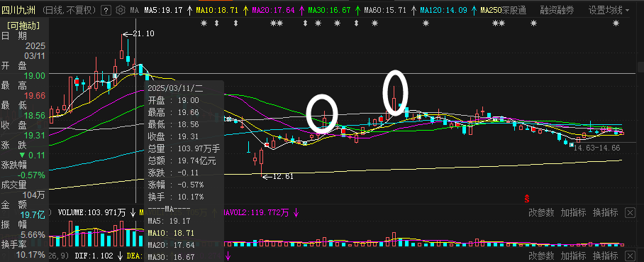644x262 pixels.
Task: Select the 融资融券 tab
Action: coord(557,10)
